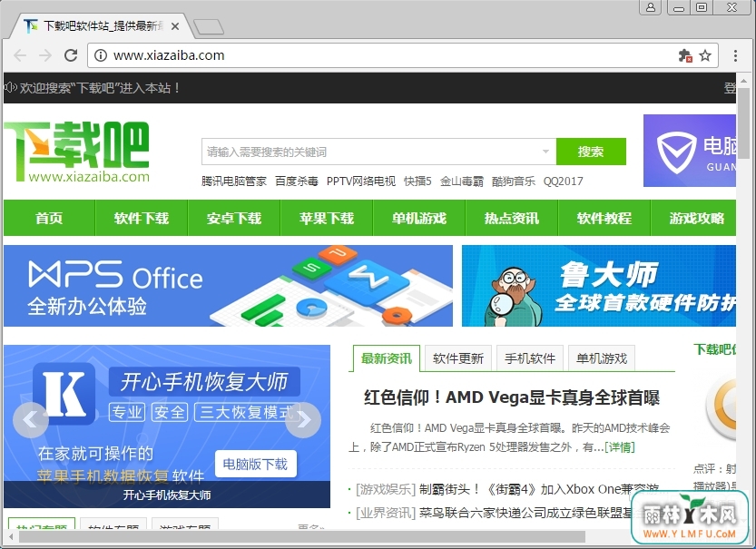Open the 腾讯电脑管家 hot link

[x=234, y=181]
